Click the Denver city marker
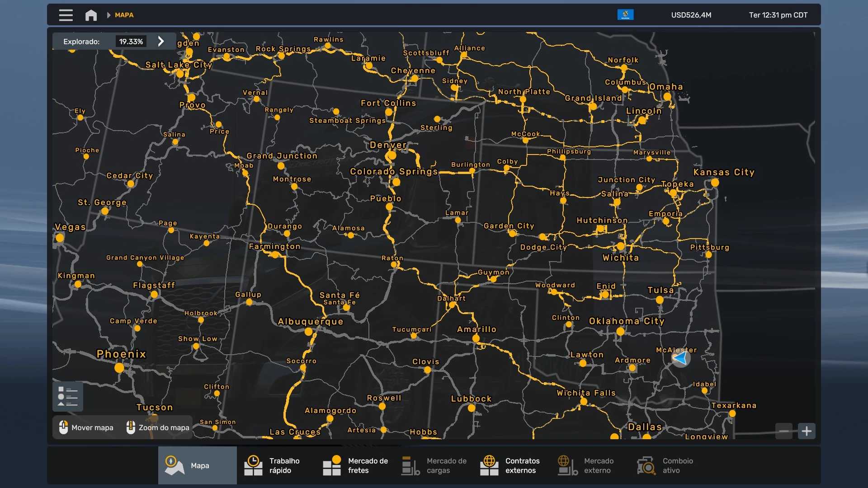 click(392, 155)
